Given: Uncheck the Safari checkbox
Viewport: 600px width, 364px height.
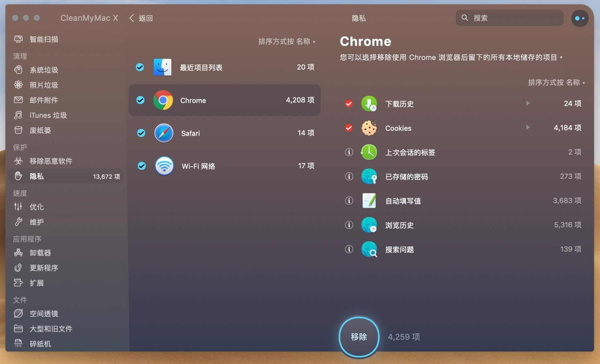Looking at the screenshot, I should (x=141, y=133).
